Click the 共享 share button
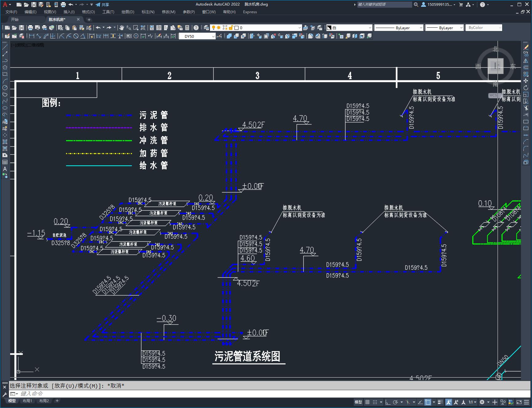The width and height of the screenshot is (532, 408). [102, 5]
